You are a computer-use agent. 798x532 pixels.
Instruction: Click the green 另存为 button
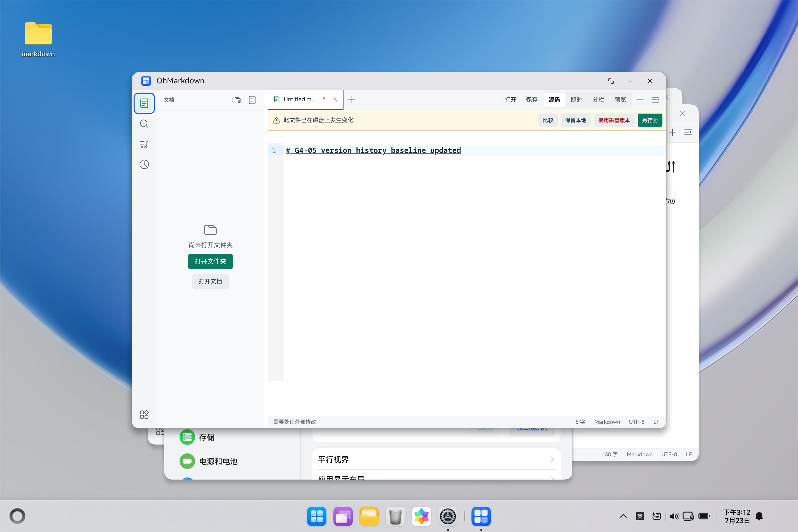pyautogui.click(x=650, y=120)
